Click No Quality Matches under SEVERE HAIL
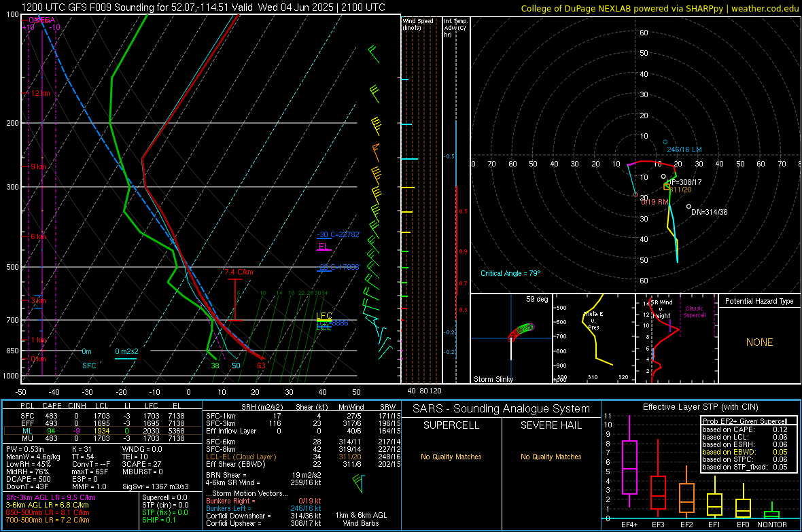 551,457
